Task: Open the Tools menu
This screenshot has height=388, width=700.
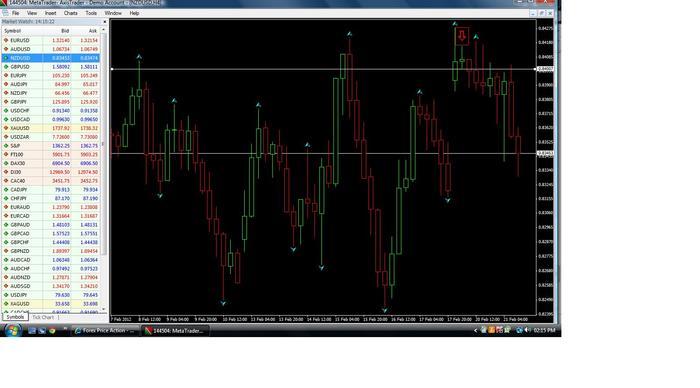Action: coord(91,13)
